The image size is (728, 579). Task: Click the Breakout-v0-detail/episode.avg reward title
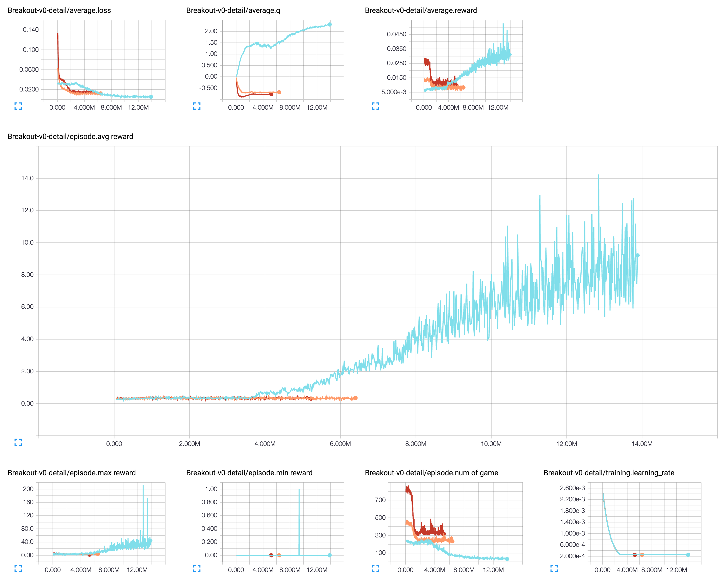(x=70, y=136)
